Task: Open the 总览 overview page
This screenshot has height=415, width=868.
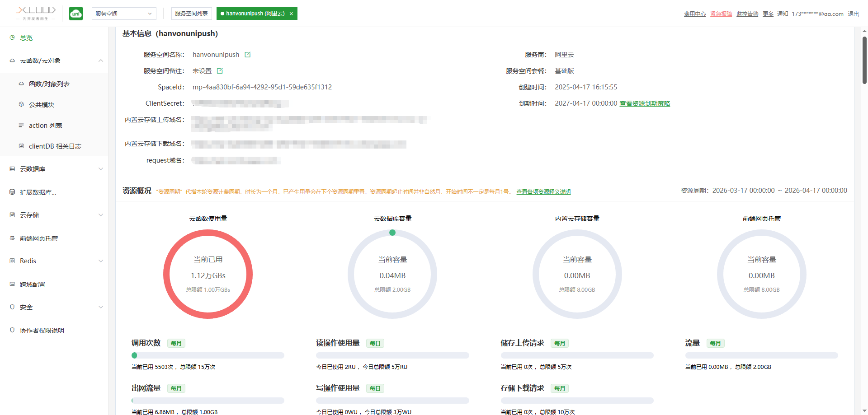Action: pyautogui.click(x=26, y=38)
